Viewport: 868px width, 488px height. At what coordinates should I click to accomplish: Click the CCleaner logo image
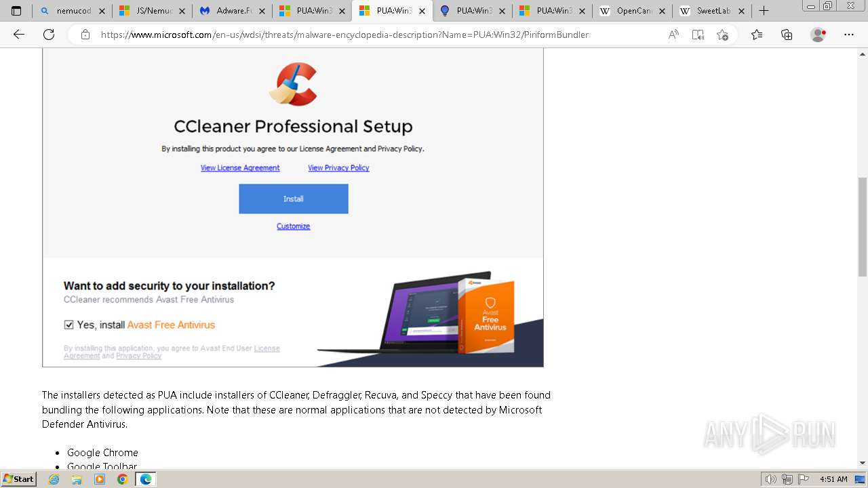coord(293,84)
